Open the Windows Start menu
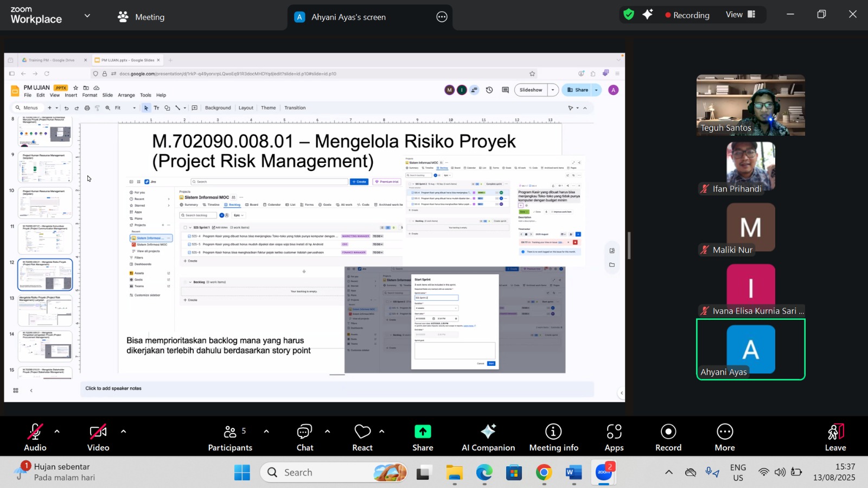 242,472
